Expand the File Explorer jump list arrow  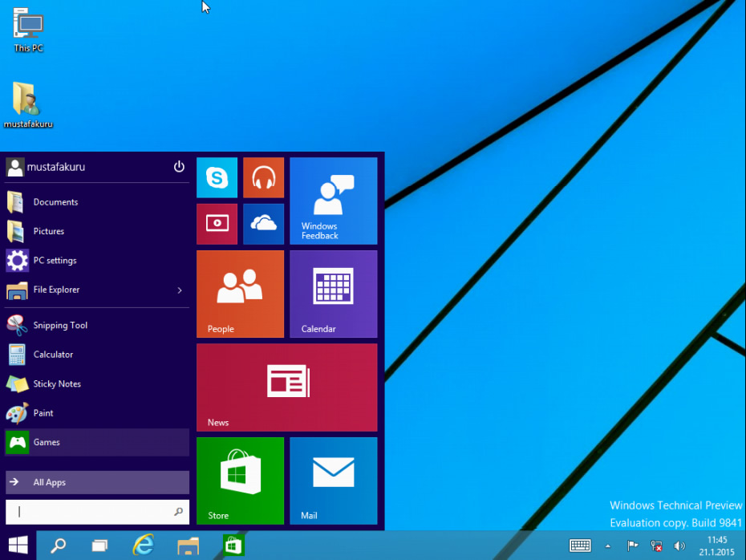(x=180, y=290)
